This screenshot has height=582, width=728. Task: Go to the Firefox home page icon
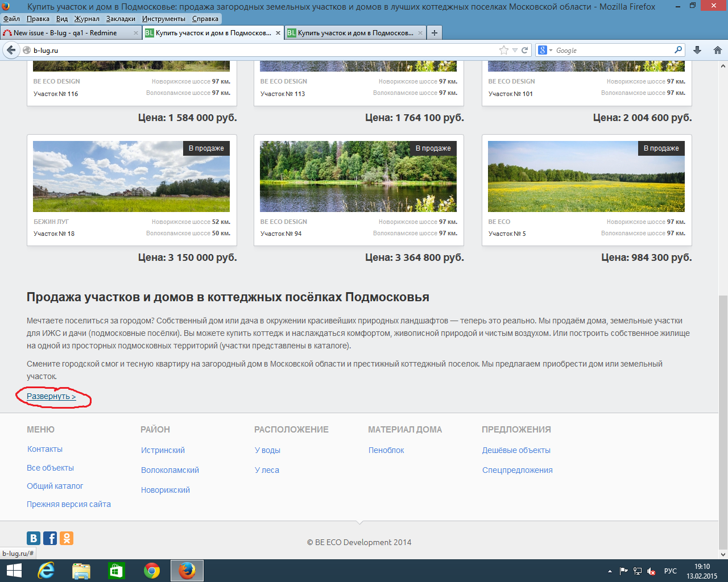[717, 50]
